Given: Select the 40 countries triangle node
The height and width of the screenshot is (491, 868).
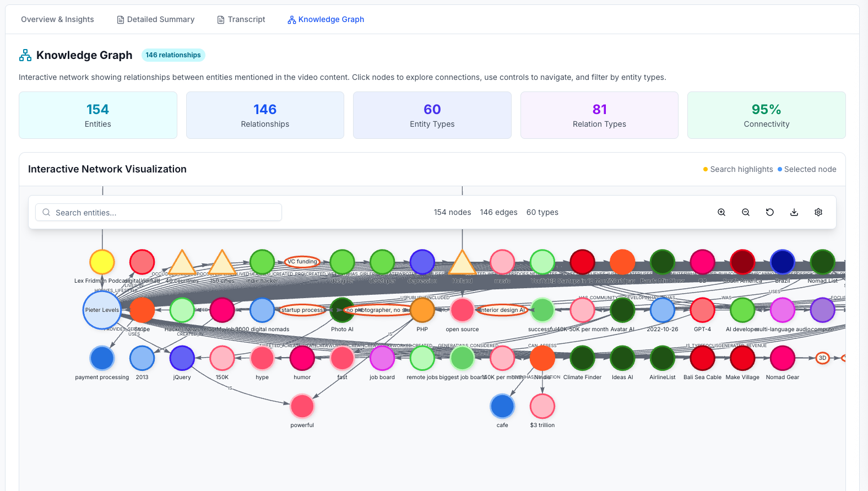Looking at the screenshot, I should [x=182, y=263].
